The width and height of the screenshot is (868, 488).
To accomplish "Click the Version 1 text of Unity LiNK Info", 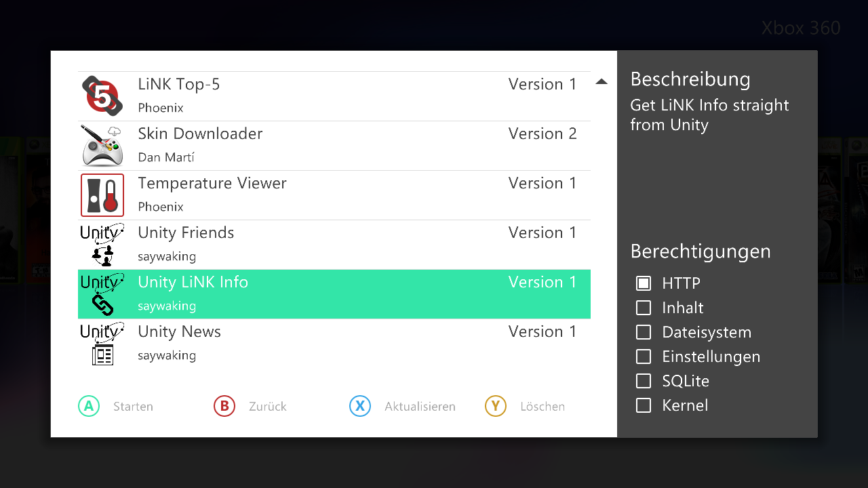I will click(542, 282).
